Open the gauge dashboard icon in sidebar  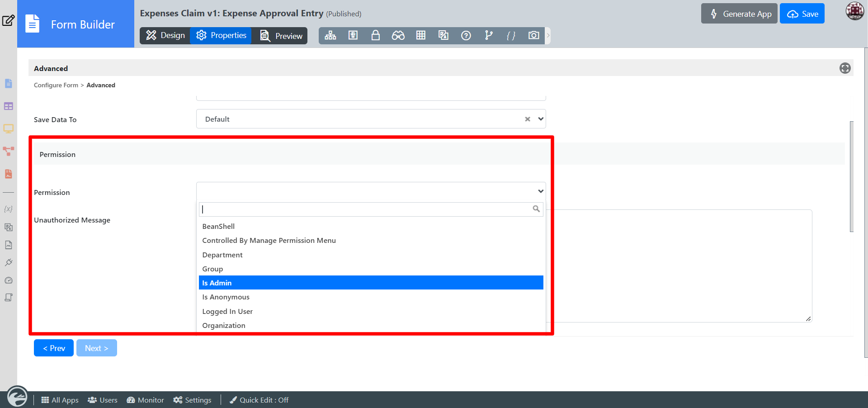(9, 280)
